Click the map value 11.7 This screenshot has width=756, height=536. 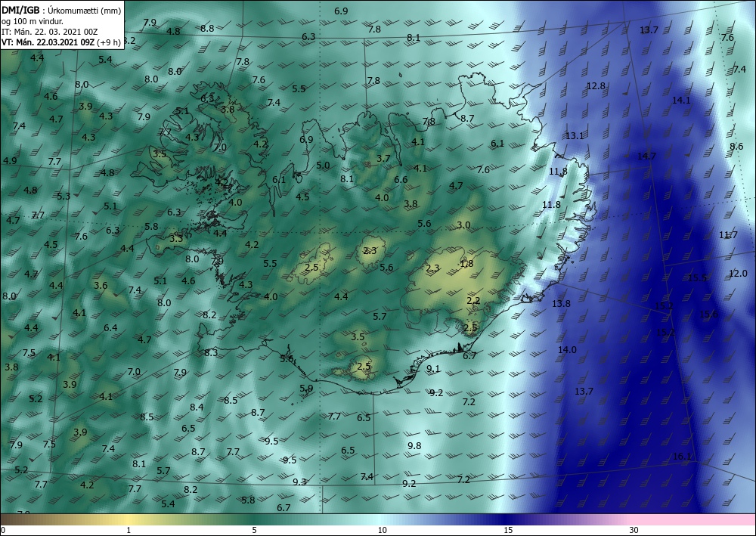pyautogui.click(x=728, y=235)
